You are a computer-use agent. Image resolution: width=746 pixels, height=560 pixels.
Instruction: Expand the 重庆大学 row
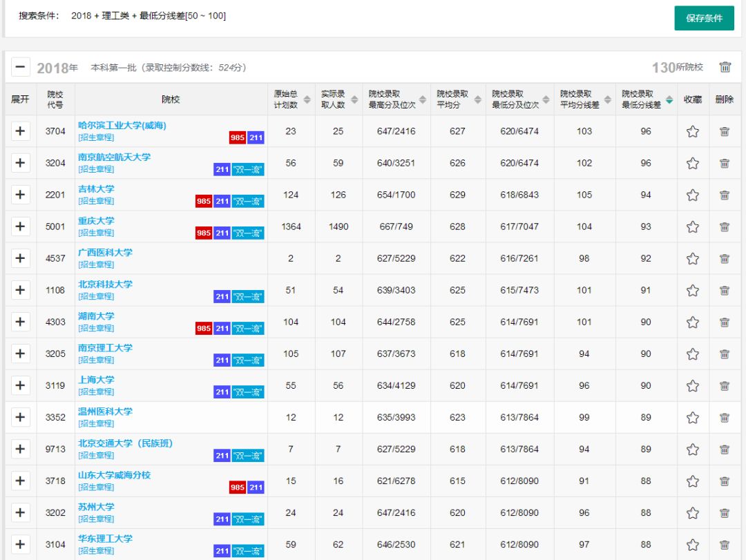tap(21, 226)
